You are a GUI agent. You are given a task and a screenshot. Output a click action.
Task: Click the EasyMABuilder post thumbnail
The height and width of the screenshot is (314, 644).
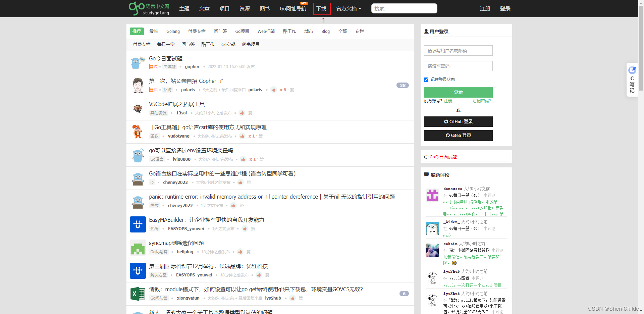click(x=138, y=224)
